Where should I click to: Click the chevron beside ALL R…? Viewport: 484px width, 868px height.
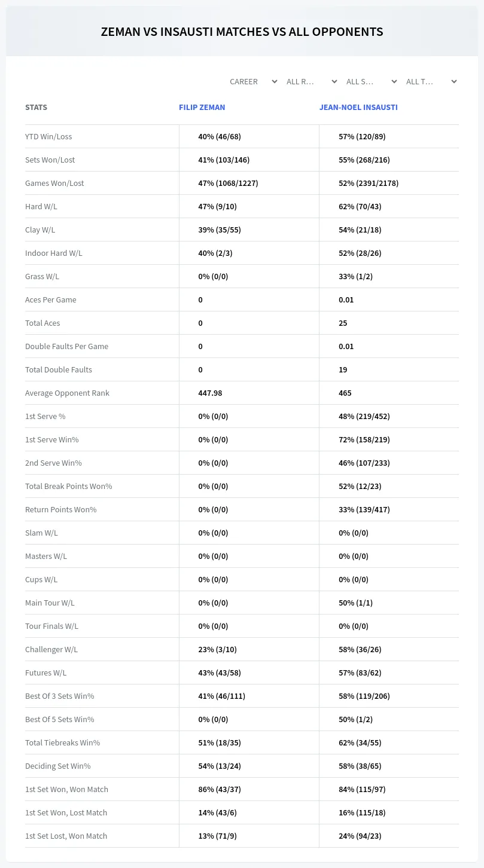[x=334, y=81]
